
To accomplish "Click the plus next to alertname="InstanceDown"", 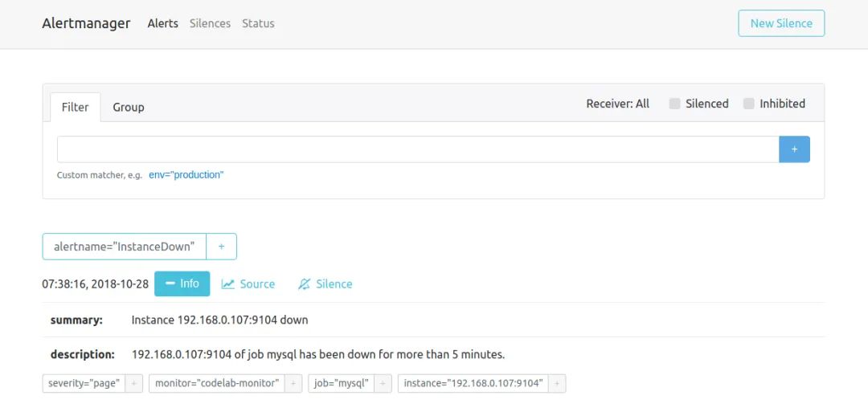I will [222, 247].
